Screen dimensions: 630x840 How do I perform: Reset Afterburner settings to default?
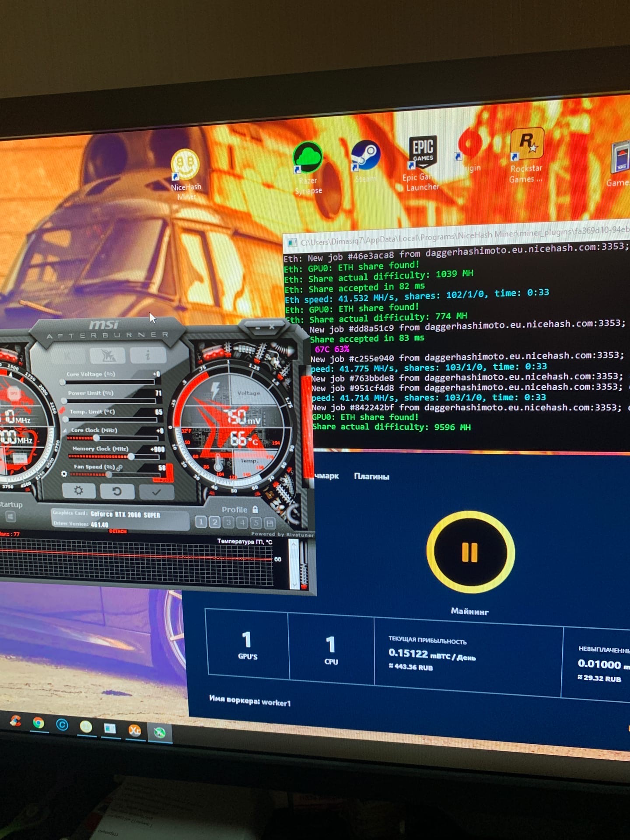pos(117,491)
